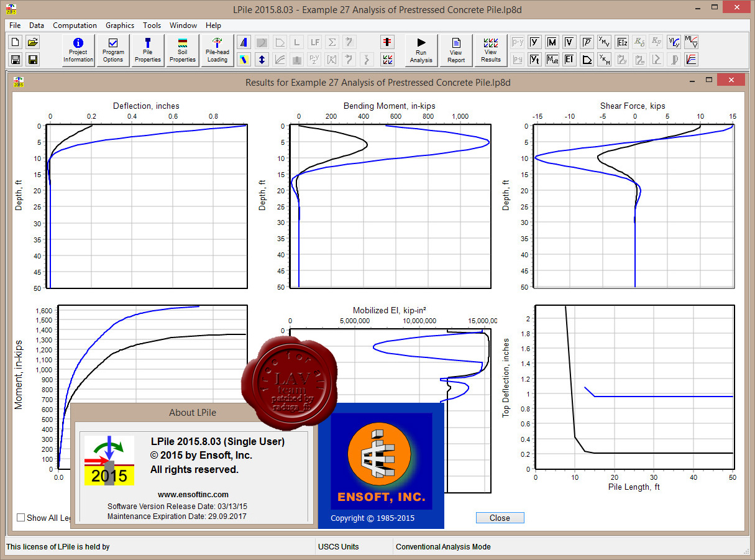Click the EI plot icon in the second row
755x560 pixels.
click(569, 60)
